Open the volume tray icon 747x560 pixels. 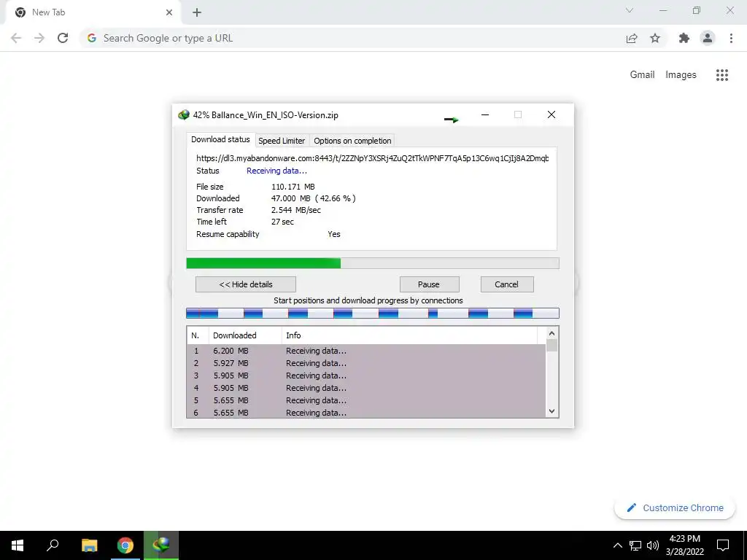tap(653, 545)
